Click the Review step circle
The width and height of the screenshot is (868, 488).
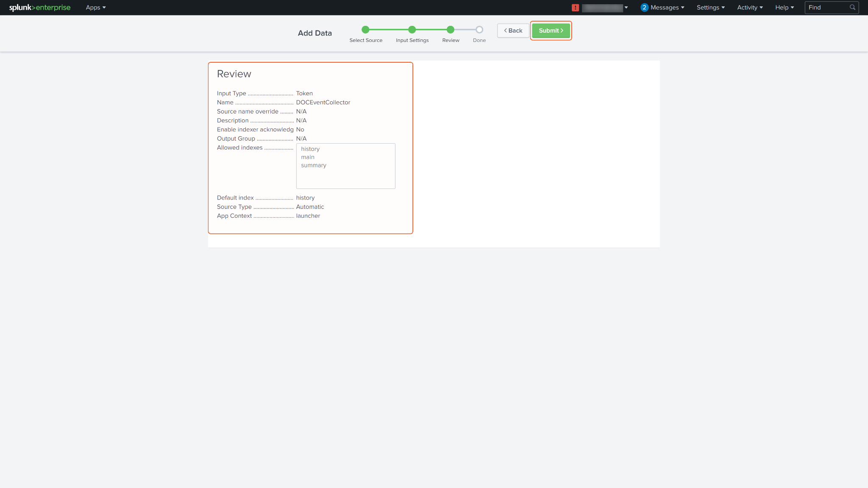click(451, 30)
